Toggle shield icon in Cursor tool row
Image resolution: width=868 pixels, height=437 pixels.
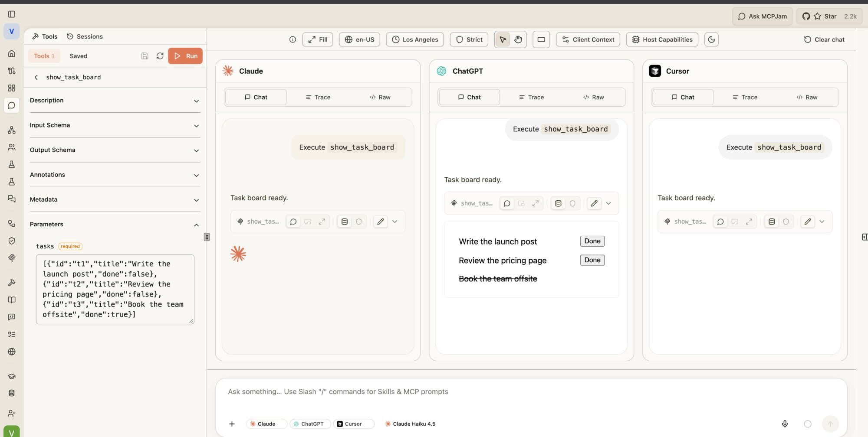point(786,222)
